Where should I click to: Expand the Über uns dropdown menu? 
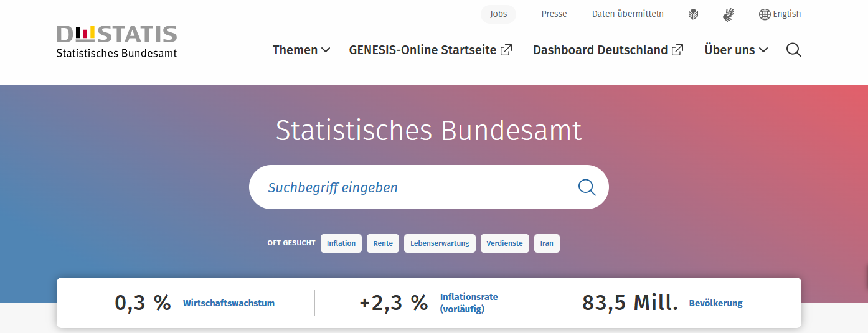[736, 50]
